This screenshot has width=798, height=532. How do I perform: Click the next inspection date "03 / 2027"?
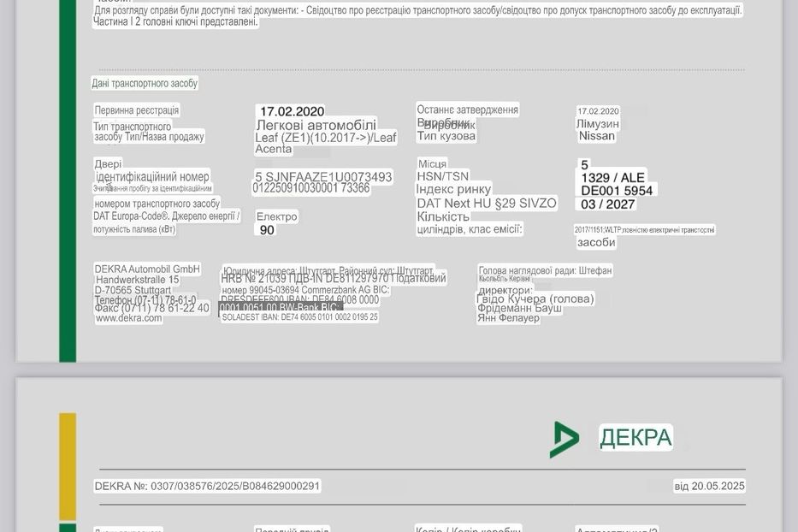coord(607,204)
